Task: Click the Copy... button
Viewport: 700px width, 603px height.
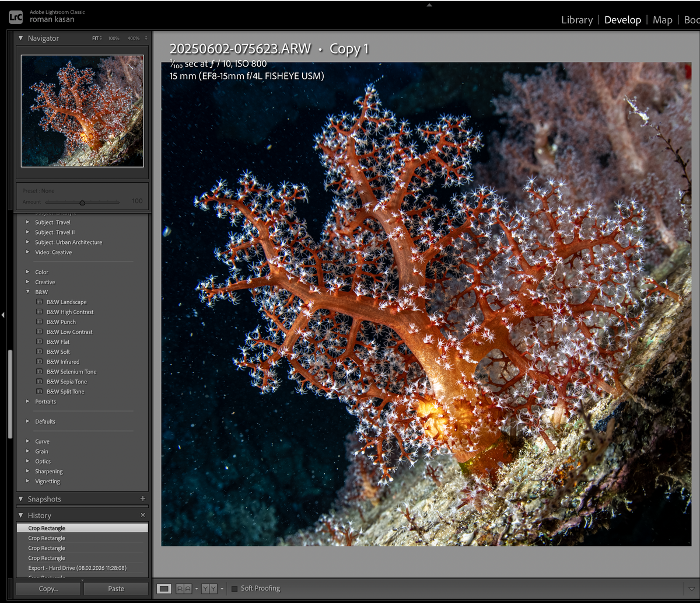Action: 48,588
